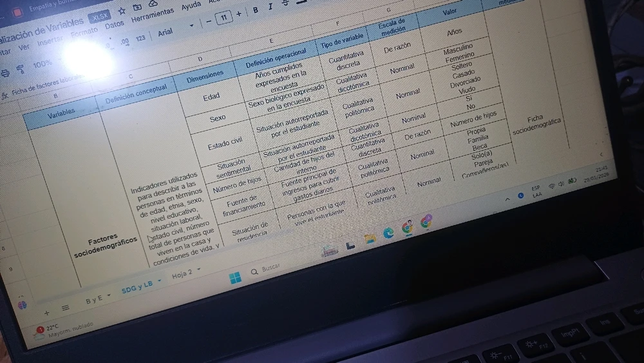The width and height of the screenshot is (644, 363).
Task: Increase font size with plus button
Action: [x=239, y=14]
